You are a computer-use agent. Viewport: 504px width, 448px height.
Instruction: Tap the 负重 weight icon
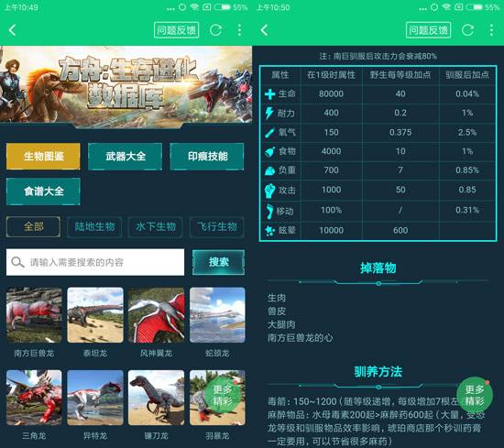pos(269,170)
